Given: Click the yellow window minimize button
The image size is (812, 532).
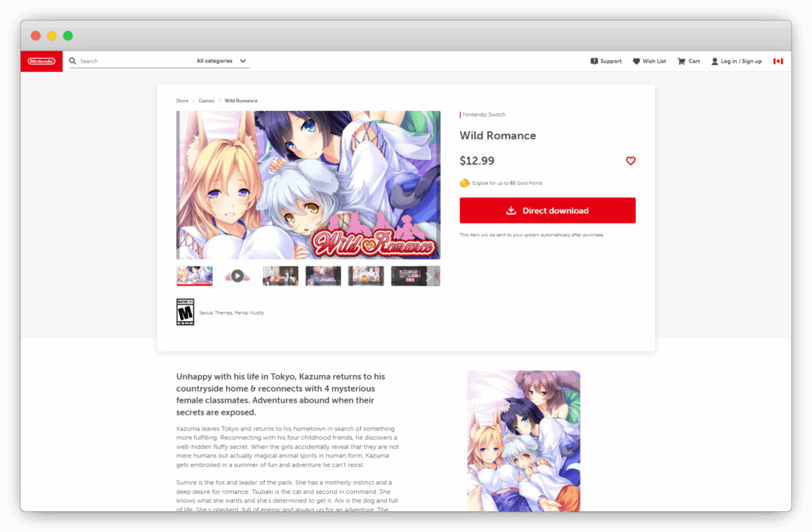Looking at the screenshot, I should 52,36.
